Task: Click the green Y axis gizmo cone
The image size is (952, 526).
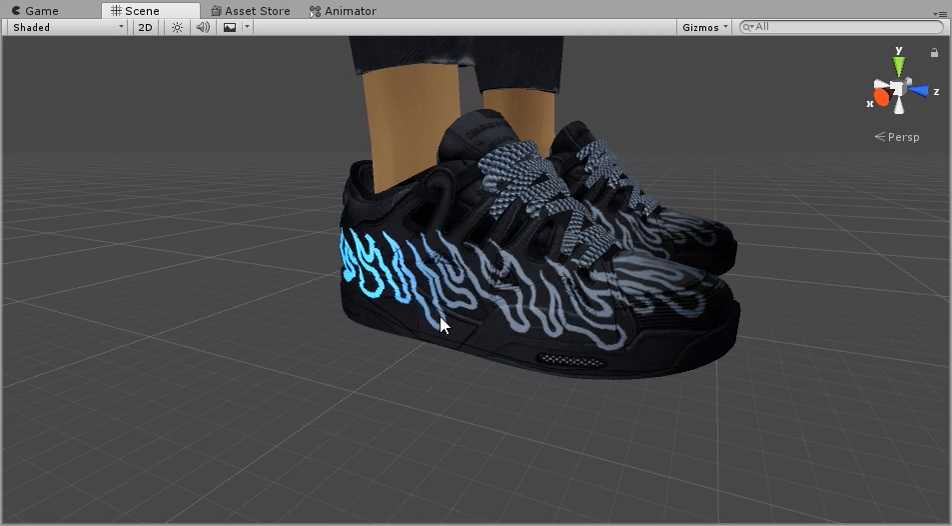Action: (x=899, y=67)
